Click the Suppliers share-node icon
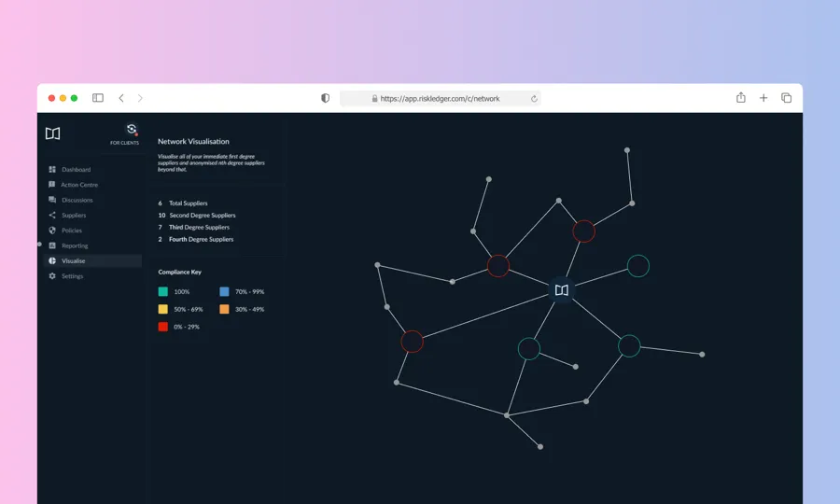The image size is (840, 504). (x=52, y=215)
